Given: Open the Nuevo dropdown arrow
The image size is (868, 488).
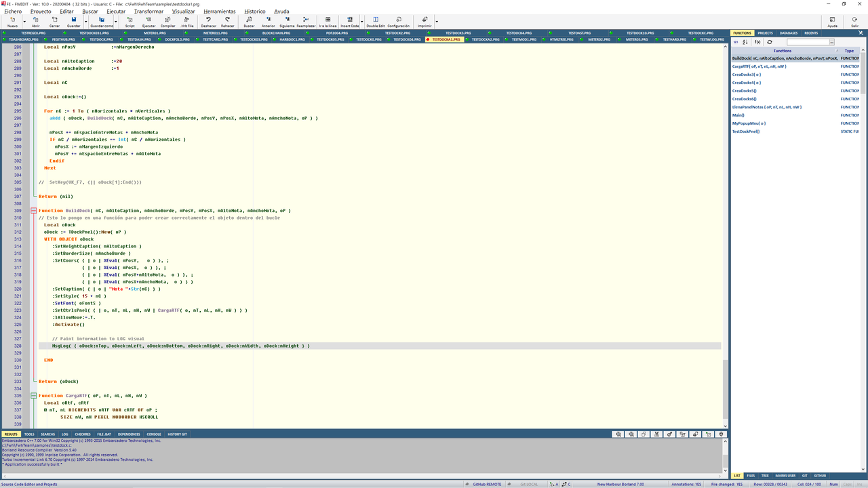Looking at the screenshot, I should [x=24, y=22].
